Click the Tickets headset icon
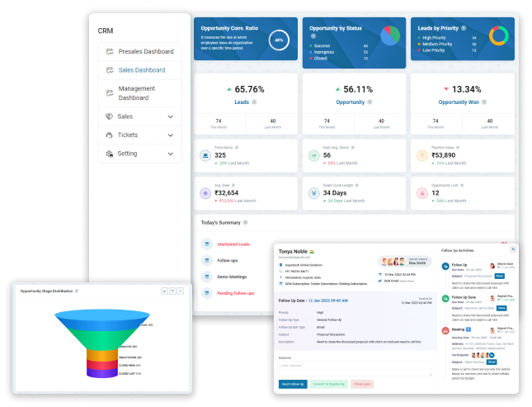 pyautogui.click(x=109, y=135)
